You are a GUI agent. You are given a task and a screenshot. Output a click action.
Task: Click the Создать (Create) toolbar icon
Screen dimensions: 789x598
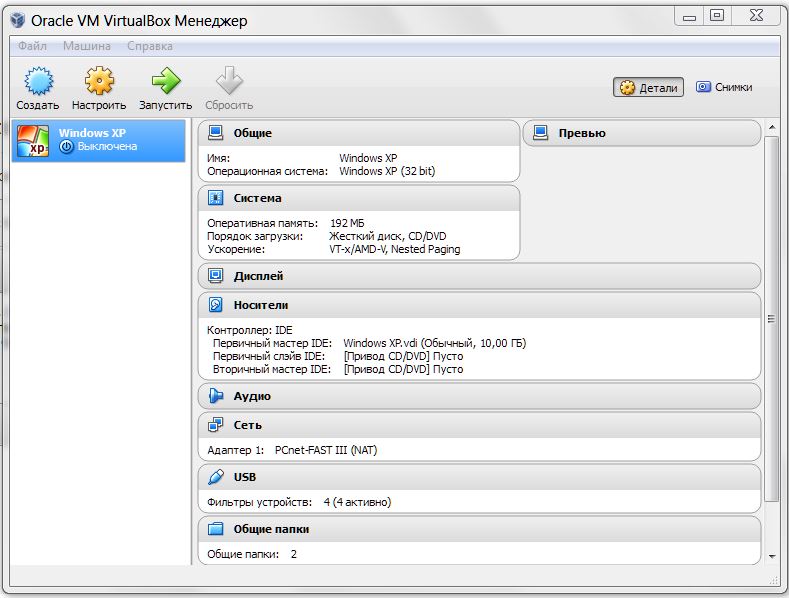pos(38,81)
